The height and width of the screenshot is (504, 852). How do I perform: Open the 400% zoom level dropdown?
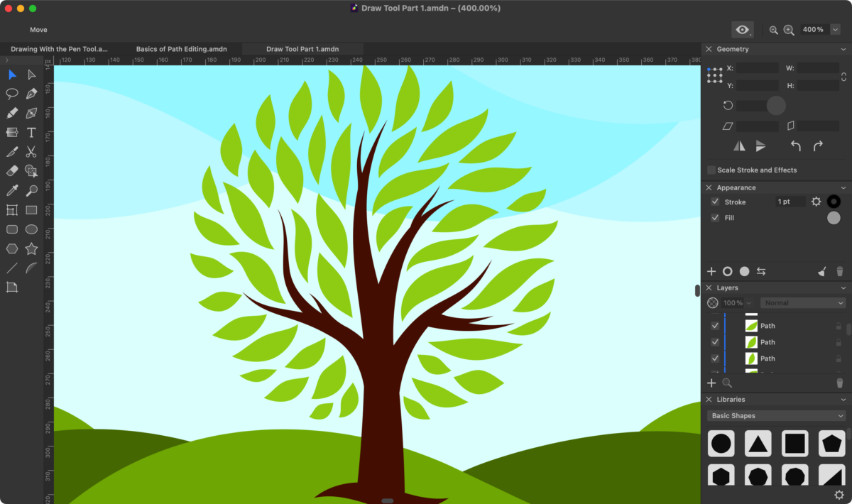coord(835,30)
